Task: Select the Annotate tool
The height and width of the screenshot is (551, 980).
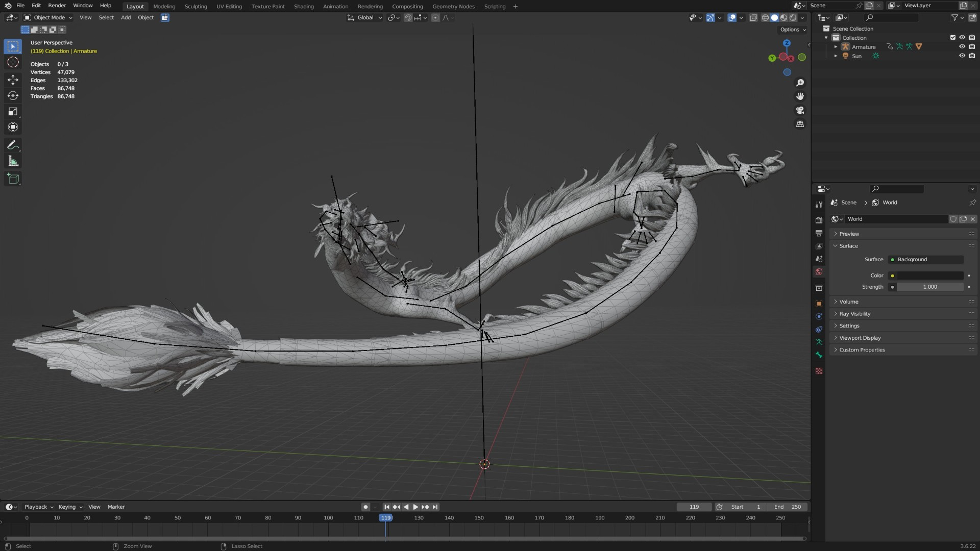Action: (13, 145)
